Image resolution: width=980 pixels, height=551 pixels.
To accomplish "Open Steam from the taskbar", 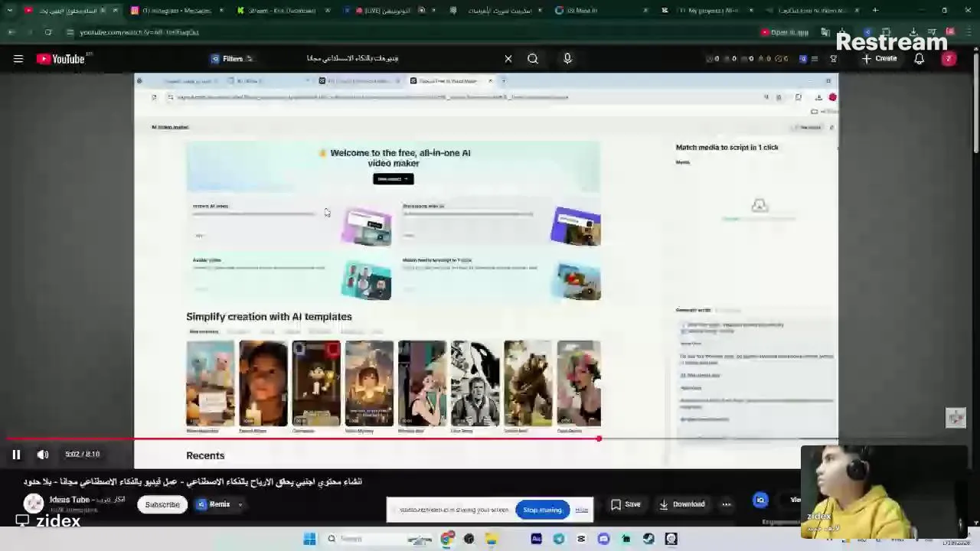I will coord(648,539).
